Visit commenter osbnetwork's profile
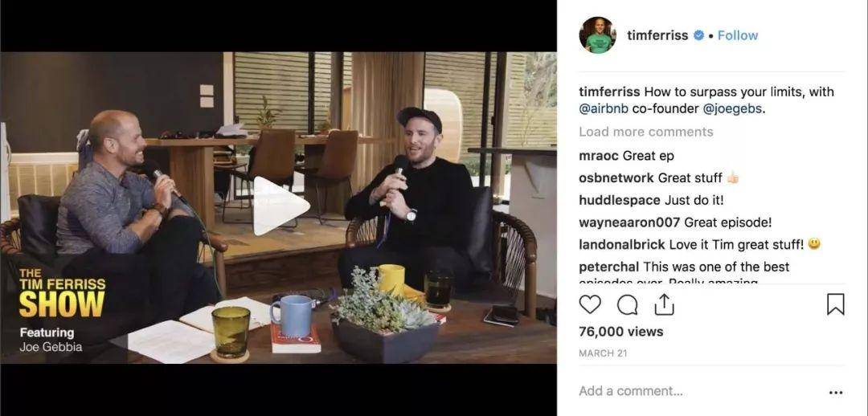Viewport: 868px width, 416px height. 616,177
